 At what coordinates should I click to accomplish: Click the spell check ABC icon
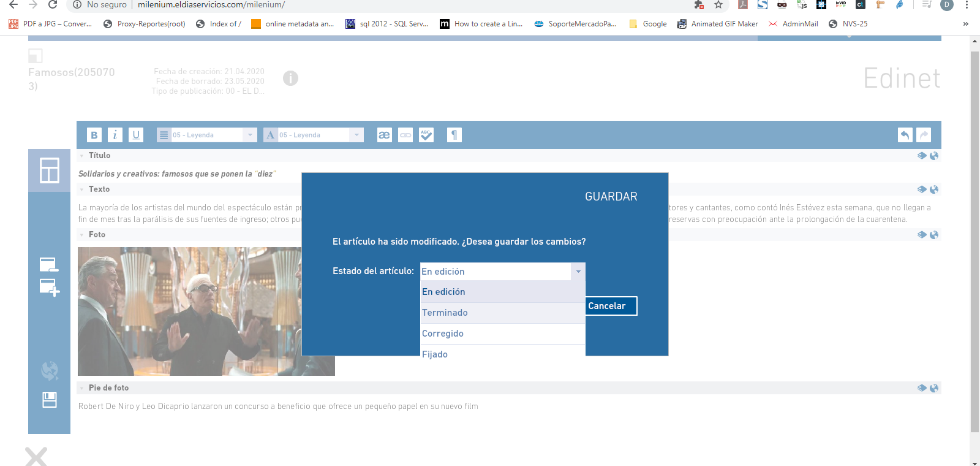(x=426, y=135)
